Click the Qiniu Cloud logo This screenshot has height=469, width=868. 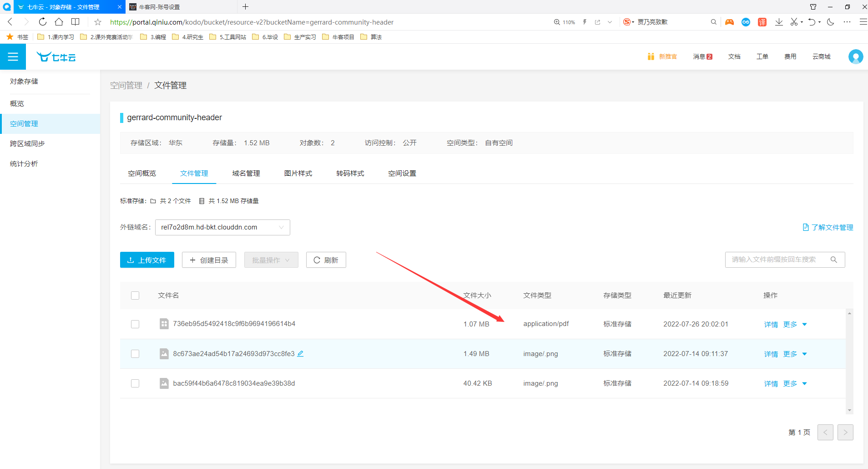point(56,57)
